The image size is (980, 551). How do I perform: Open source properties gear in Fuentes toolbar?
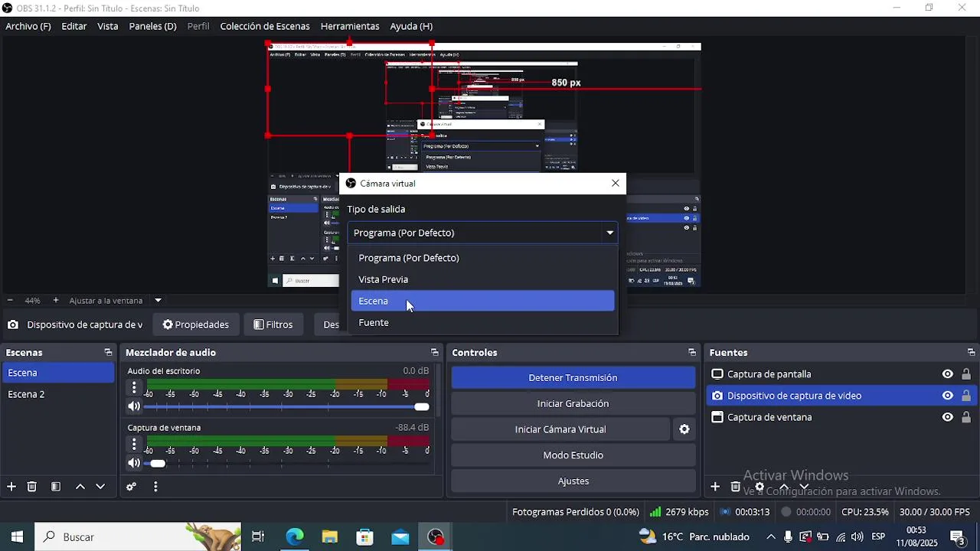point(759,487)
